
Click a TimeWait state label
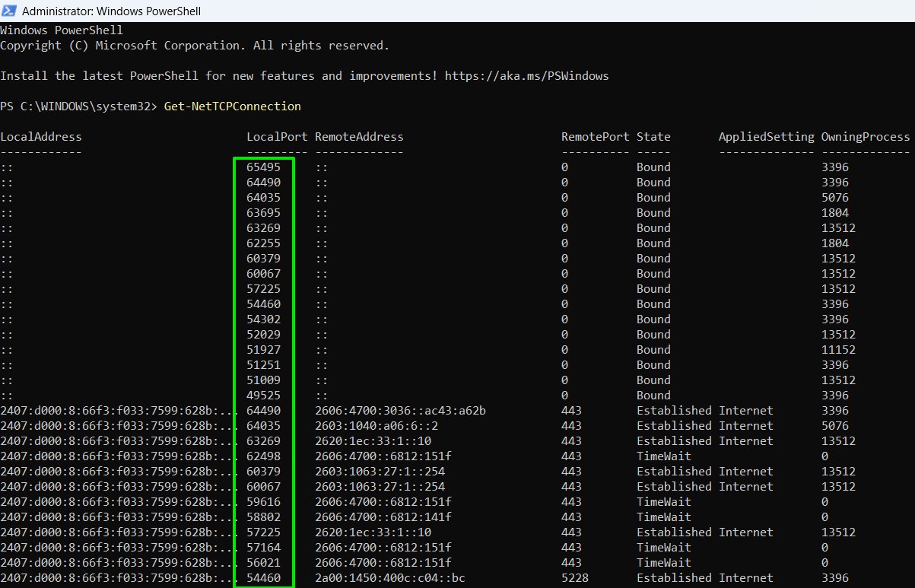point(662,456)
